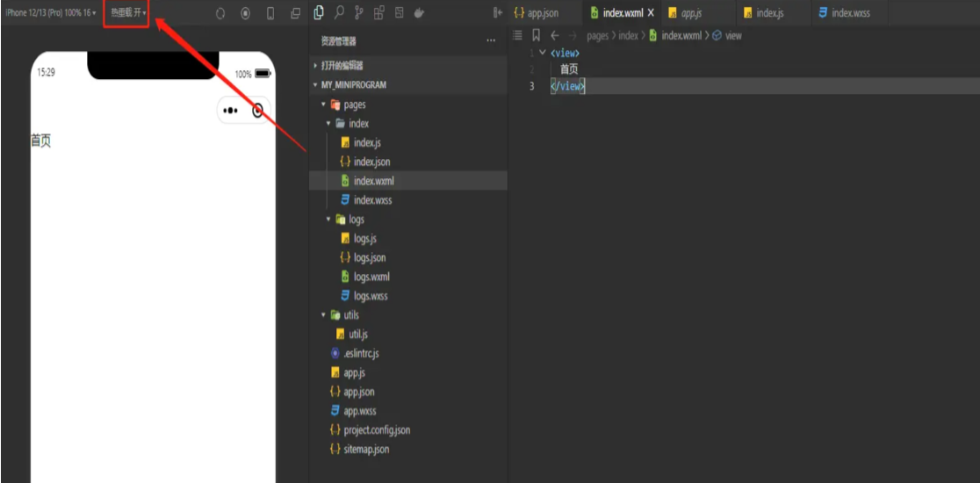The width and height of the screenshot is (980, 483).
Task: Click the simulator capsule three-dots menu button
Action: click(x=231, y=111)
